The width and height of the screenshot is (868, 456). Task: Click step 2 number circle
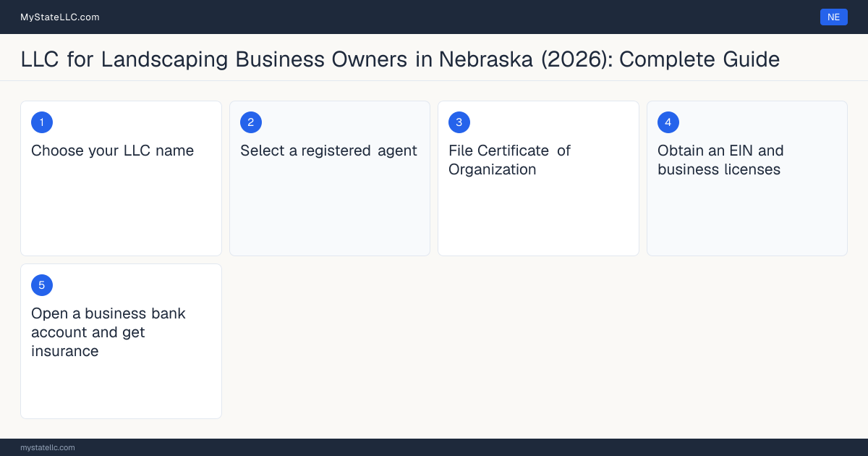tap(251, 122)
